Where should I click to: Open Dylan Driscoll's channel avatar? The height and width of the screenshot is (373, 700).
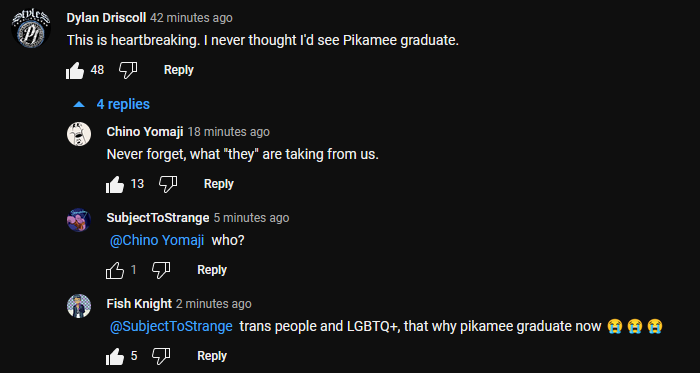click(x=30, y=28)
